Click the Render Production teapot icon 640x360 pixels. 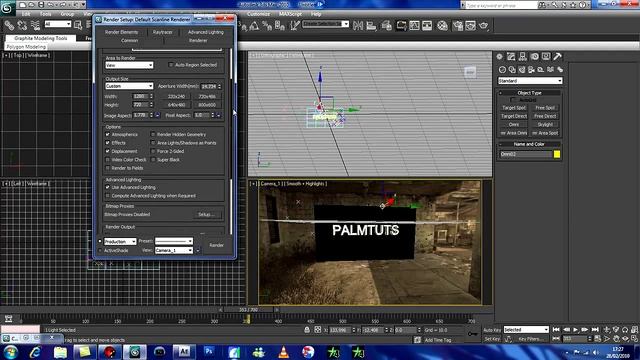point(484,26)
